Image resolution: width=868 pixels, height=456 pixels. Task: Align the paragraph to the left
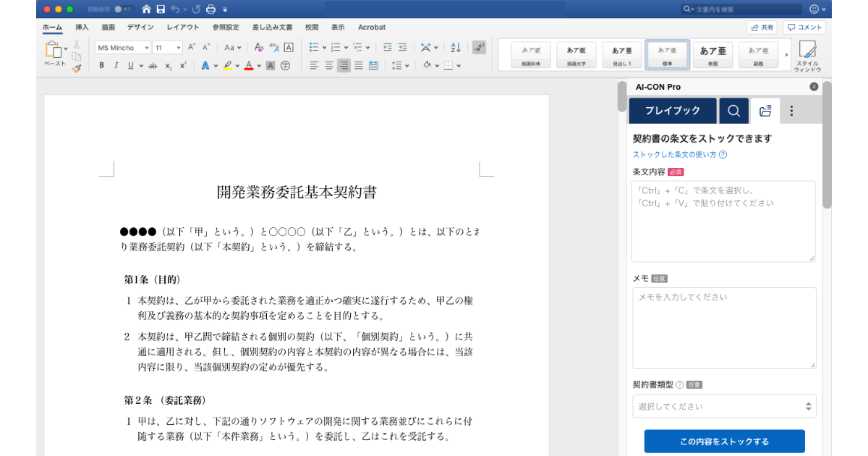click(314, 65)
